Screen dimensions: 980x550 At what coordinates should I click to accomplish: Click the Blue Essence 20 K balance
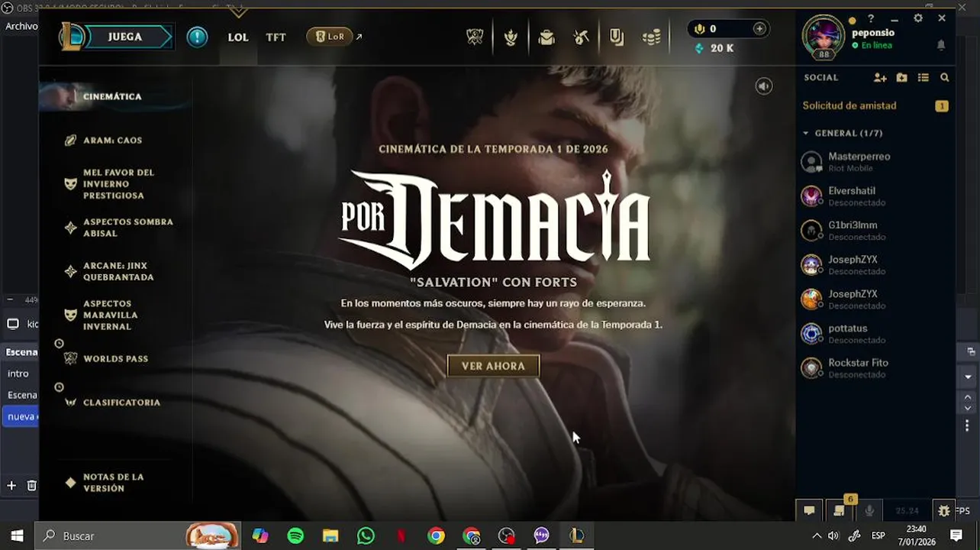click(714, 48)
